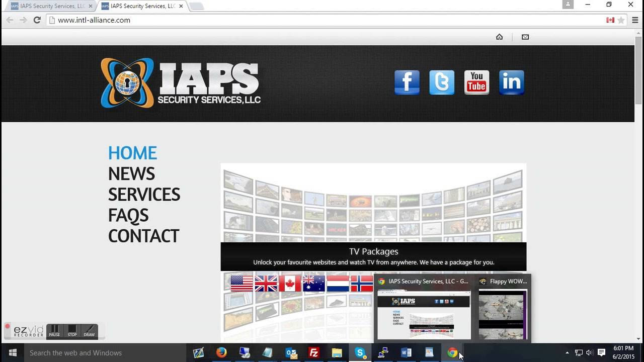Show hidden system tray icons
This screenshot has height=362, width=644.
[x=567, y=353]
